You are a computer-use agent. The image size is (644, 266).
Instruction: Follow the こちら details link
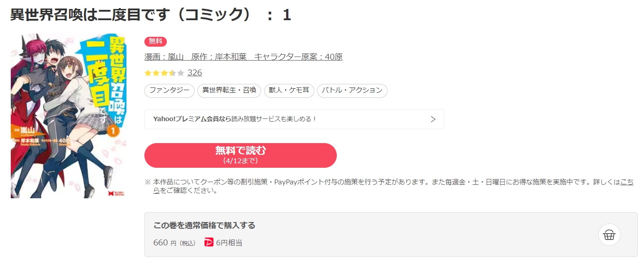point(627,182)
